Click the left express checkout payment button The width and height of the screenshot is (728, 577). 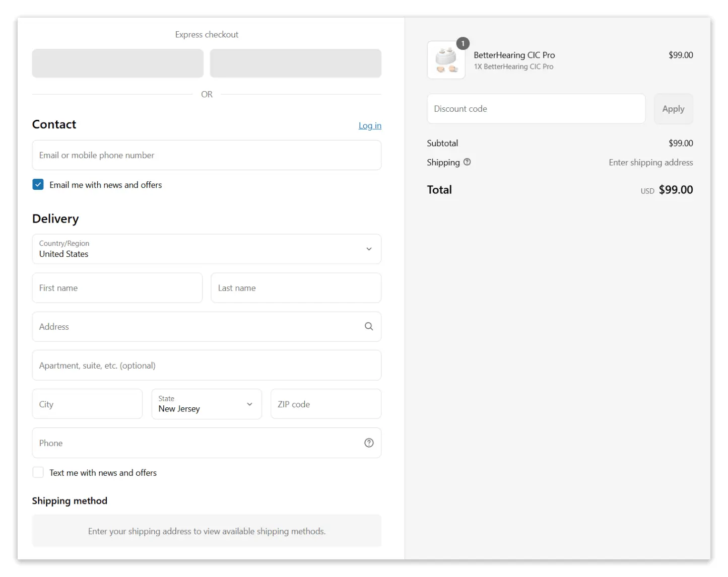pos(117,63)
